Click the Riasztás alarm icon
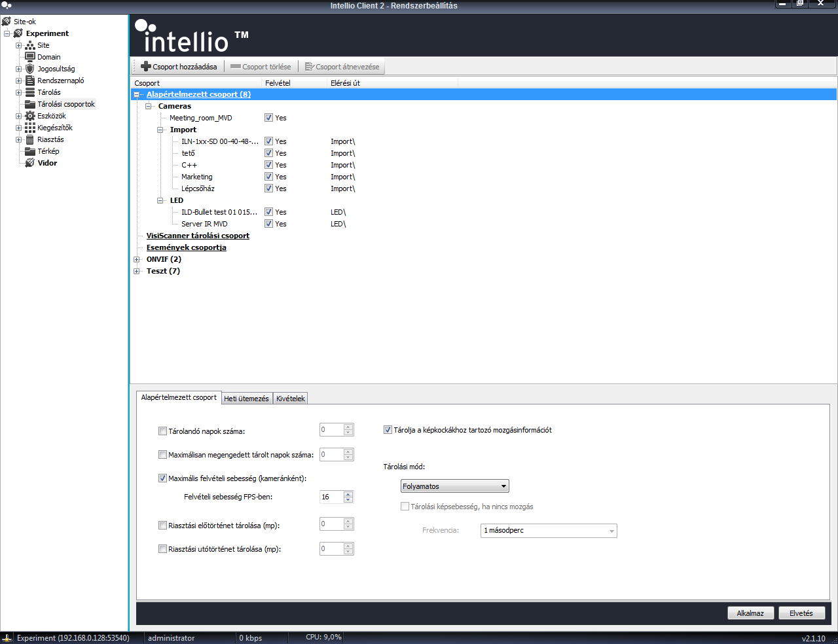 [x=30, y=139]
